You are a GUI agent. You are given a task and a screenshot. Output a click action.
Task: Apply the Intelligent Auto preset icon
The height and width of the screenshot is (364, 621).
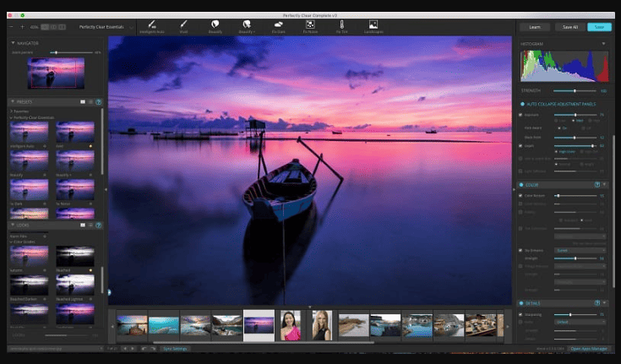click(152, 24)
